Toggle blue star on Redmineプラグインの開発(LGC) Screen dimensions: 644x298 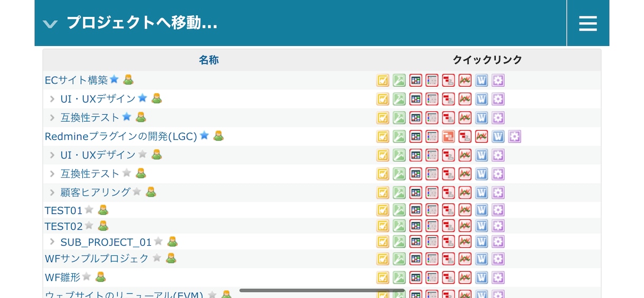[204, 135]
